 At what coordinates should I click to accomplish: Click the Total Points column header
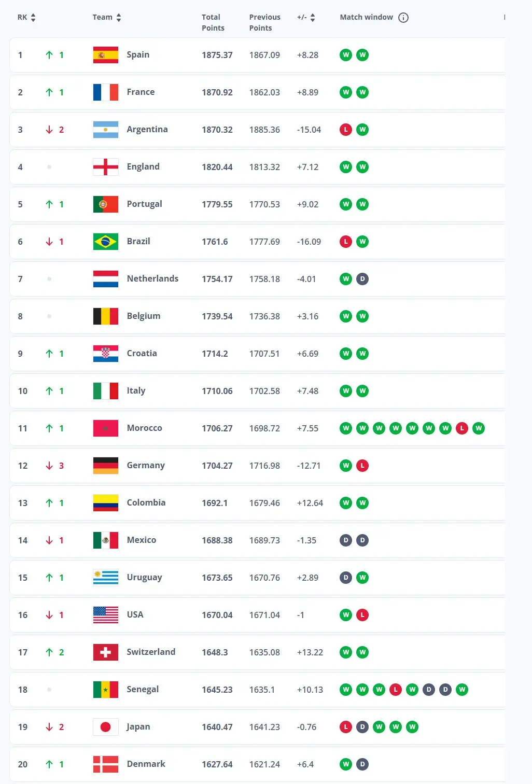click(x=213, y=23)
